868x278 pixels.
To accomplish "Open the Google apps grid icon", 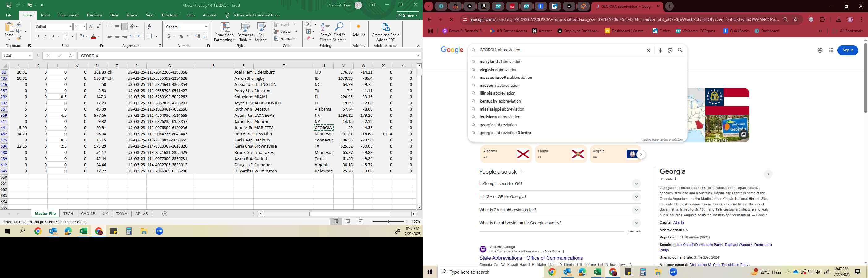I will (831, 50).
